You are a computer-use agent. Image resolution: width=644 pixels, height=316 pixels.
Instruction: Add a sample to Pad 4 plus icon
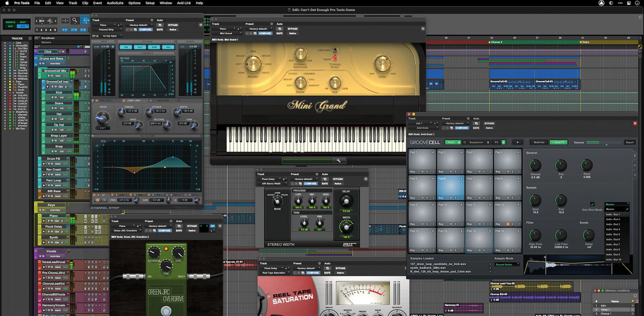[x=518, y=152]
